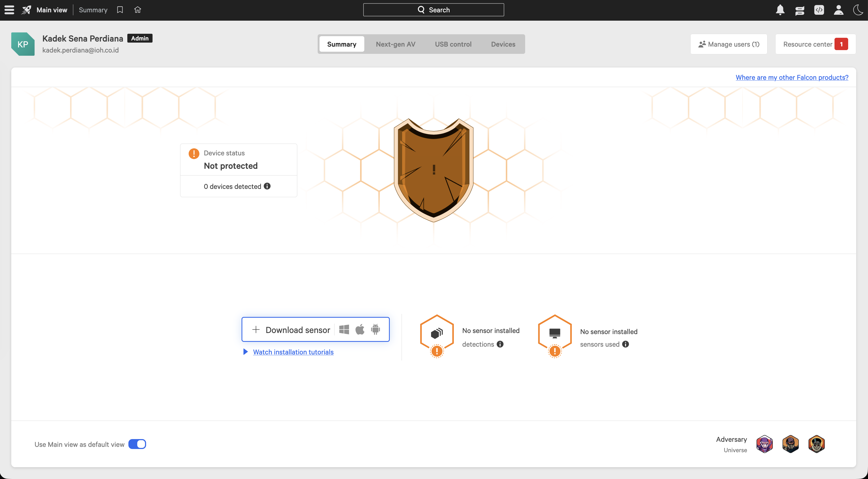Switch to dark mode moon icon
Viewport: 868px width, 479px height.
coord(858,10)
